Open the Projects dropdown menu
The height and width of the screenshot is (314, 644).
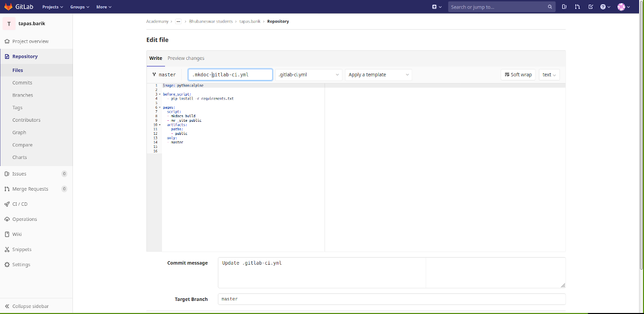(53, 7)
